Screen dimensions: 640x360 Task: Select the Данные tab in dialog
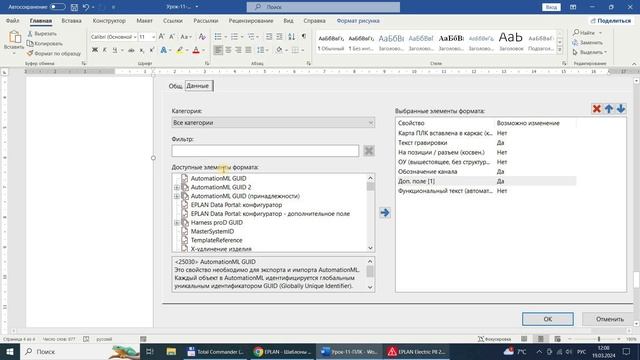coord(198,86)
